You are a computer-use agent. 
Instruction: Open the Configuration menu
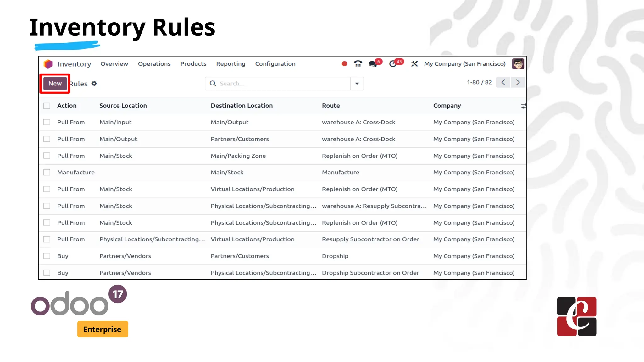point(275,64)
